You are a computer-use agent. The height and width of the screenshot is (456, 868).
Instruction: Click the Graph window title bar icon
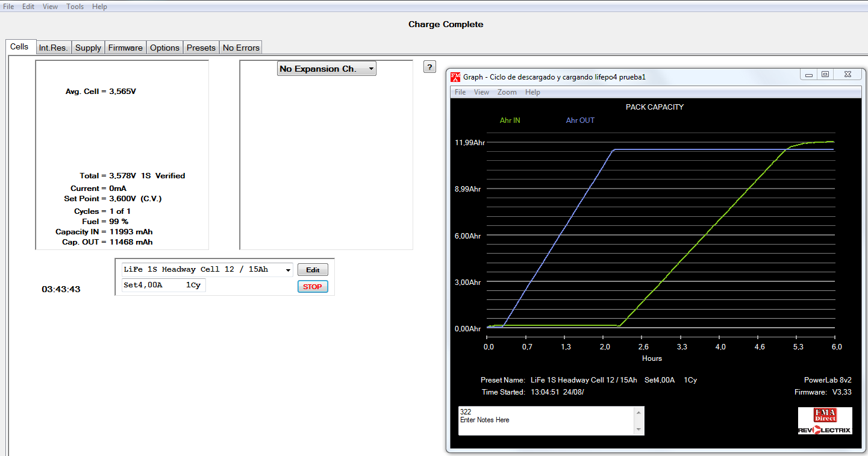coord(456,77)
